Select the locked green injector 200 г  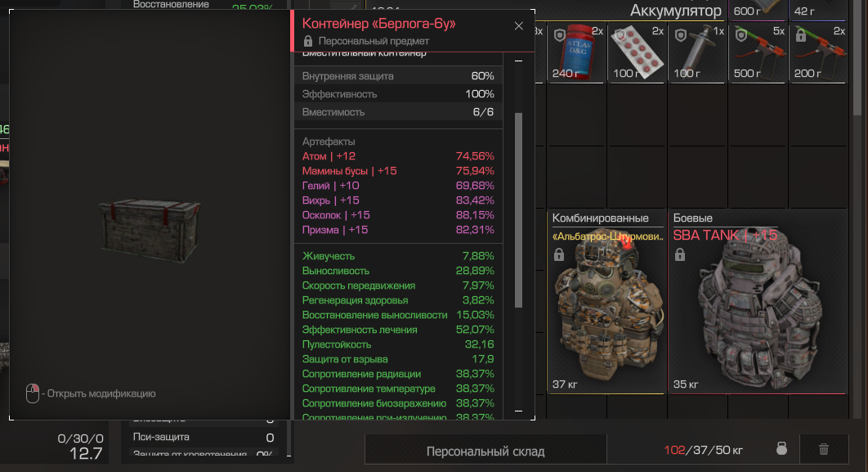coord(819,53)
